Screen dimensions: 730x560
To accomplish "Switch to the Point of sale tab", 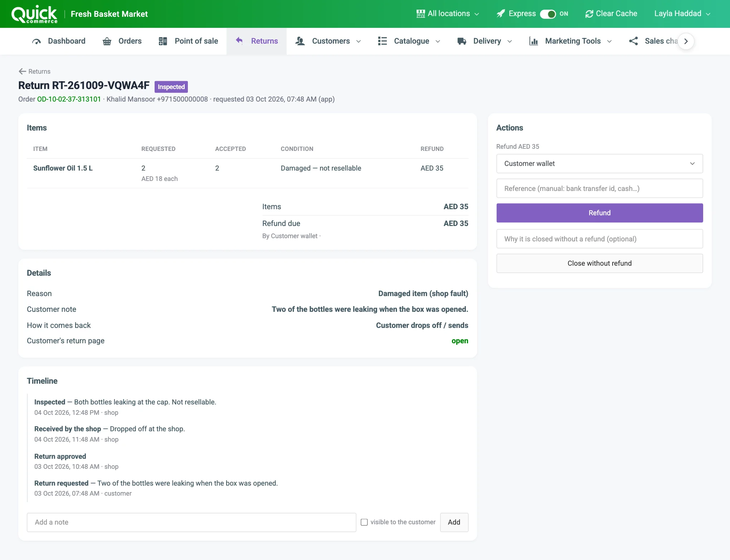I will pos(188,41).
